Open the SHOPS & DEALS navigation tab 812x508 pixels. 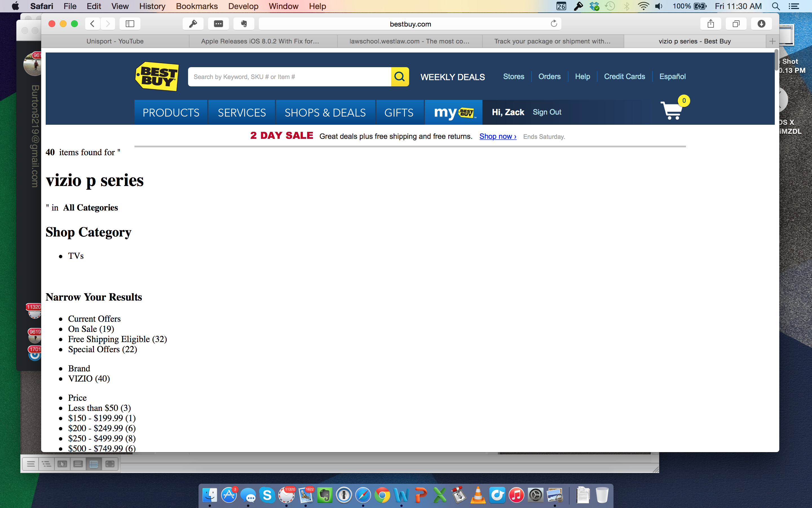coord(325,112)
